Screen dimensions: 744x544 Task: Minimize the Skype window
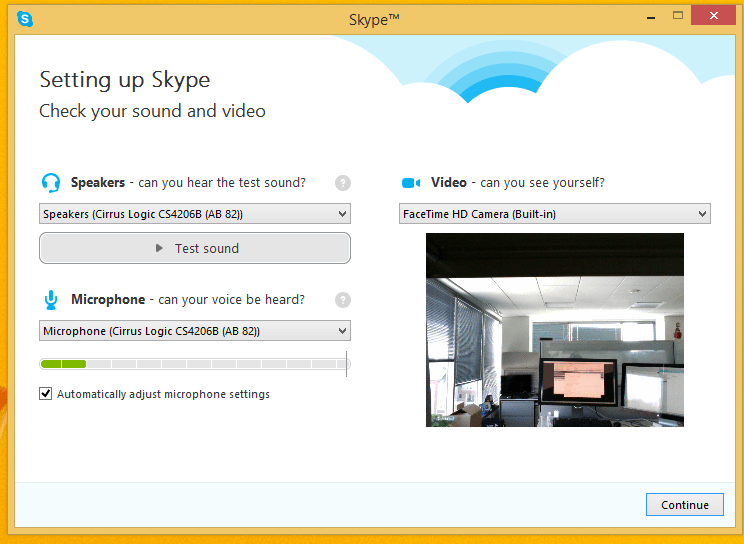coord(651,17)
